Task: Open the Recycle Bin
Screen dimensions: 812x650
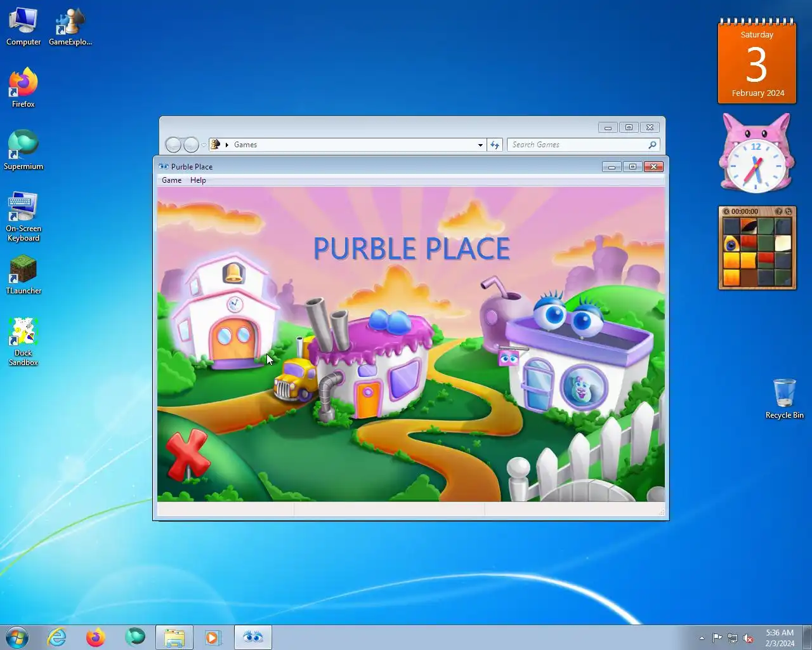Action: [785, 399]
